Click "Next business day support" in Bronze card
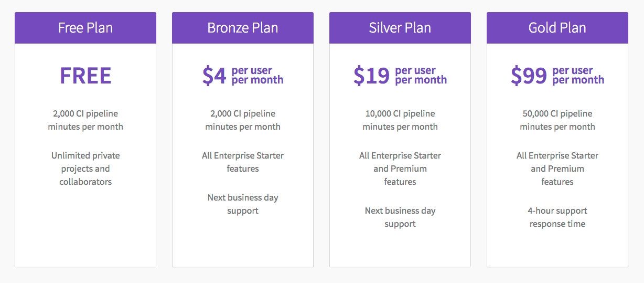The width and height of the screenshot is (644, 283). (x=243, y=204)
